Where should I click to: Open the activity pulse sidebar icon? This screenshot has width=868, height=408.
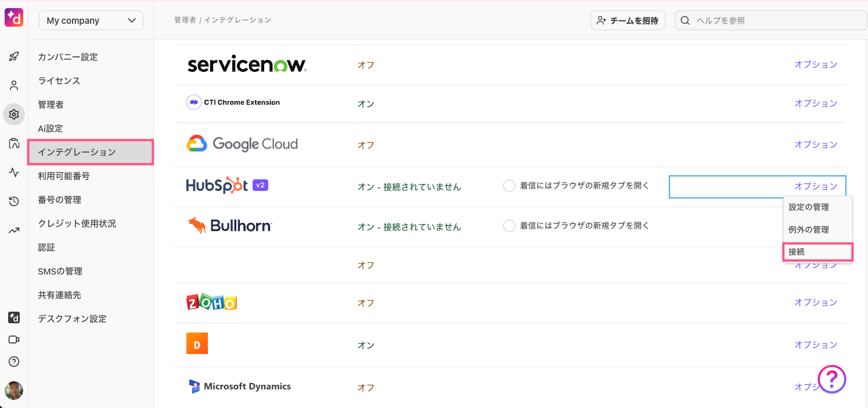(14, 172)
